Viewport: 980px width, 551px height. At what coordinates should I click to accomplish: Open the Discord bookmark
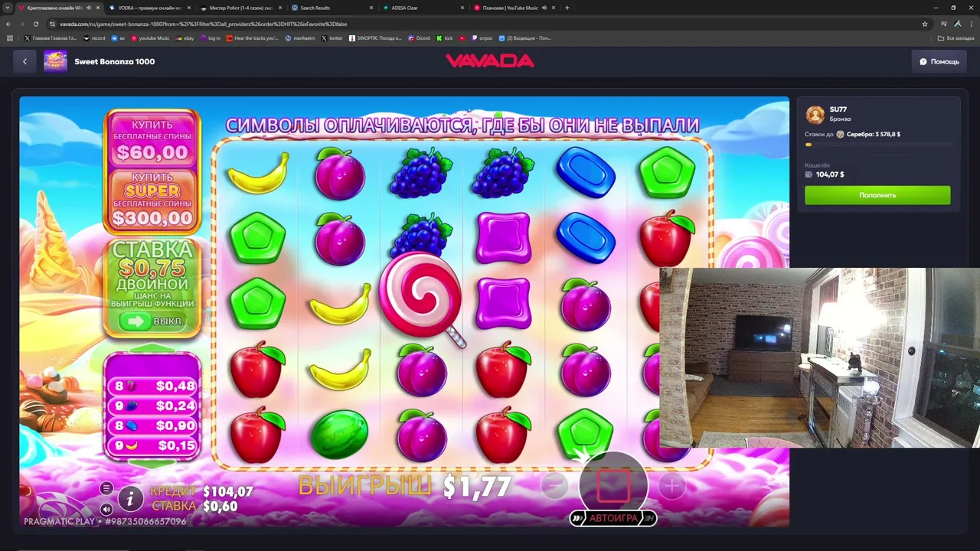pyautogui.click(x=419, y=38)
